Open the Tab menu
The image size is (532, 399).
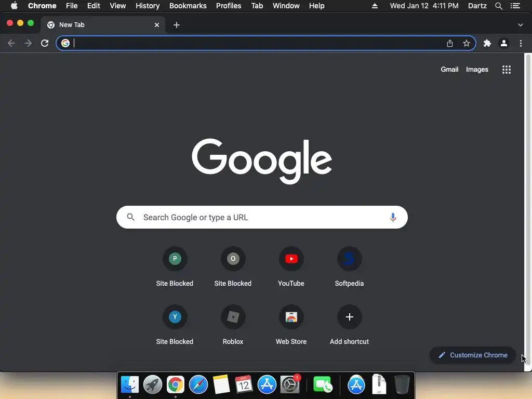tap(257, 6)
